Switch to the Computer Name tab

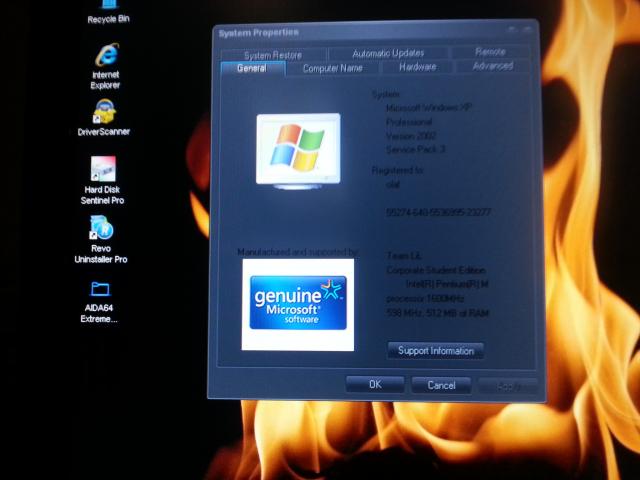[332, 68]
